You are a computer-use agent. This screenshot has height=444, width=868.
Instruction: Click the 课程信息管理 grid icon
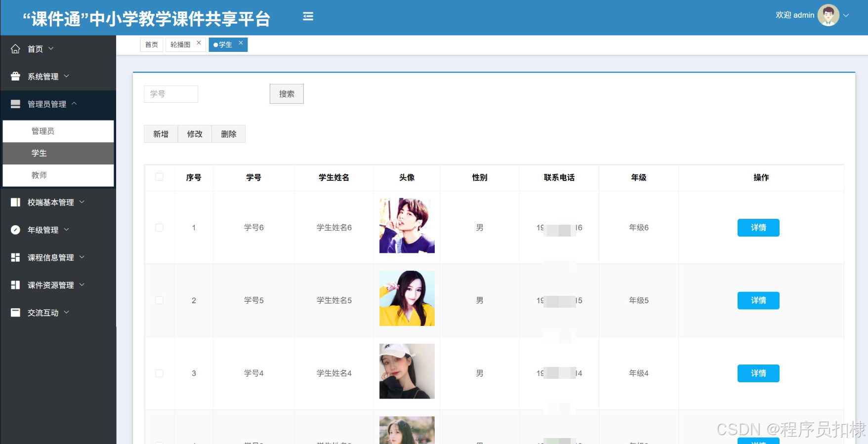[x=15, y=257]
